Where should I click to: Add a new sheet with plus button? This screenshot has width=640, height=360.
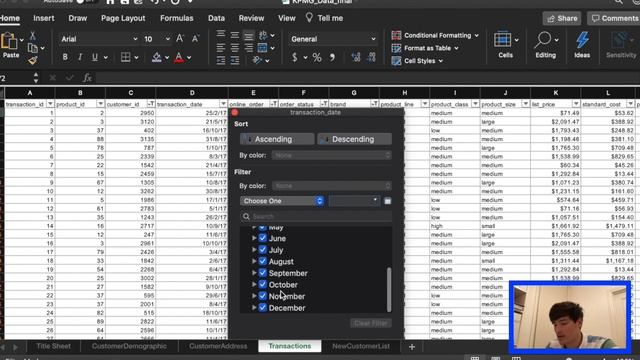click(x=412, y=347)
